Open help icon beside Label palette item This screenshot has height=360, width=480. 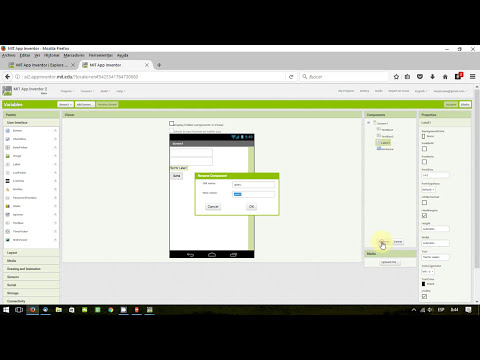click(x=55, y=164)
